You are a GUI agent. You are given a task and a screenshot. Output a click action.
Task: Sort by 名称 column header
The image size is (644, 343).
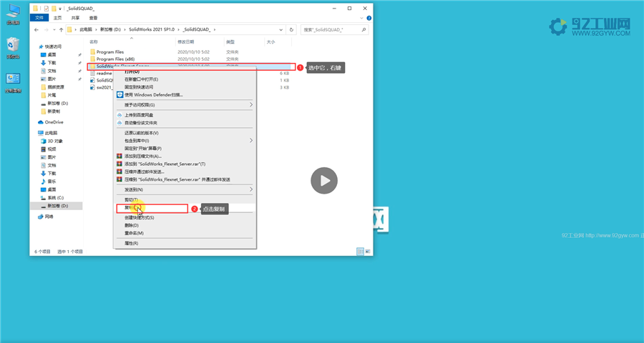tap(94, 42)
